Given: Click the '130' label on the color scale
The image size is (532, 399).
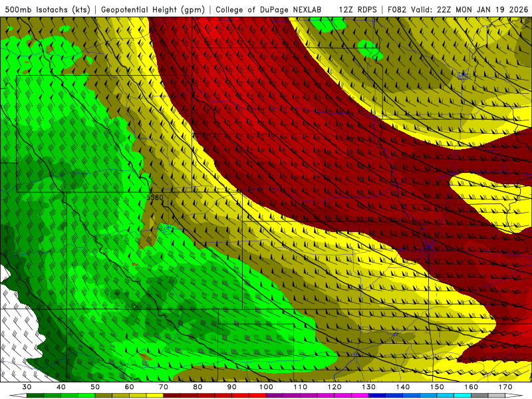Looking at the screenshot, I should (368, 387).
